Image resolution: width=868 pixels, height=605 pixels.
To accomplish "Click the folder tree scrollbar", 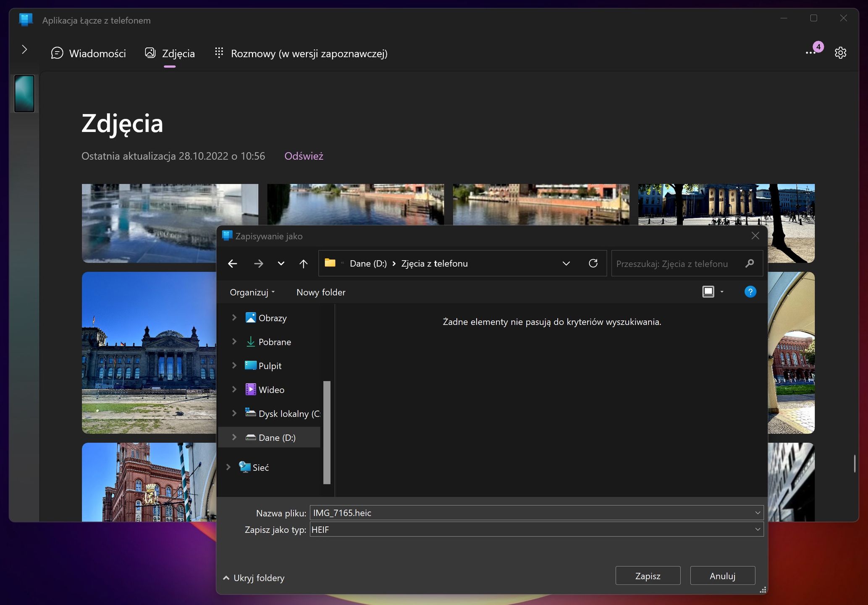I will click(x=327, y=432).
